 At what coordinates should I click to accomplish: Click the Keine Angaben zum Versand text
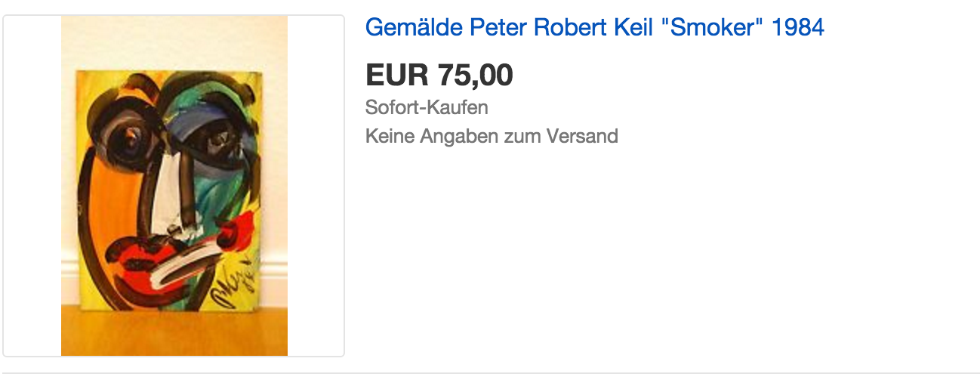tap(492, 136)
